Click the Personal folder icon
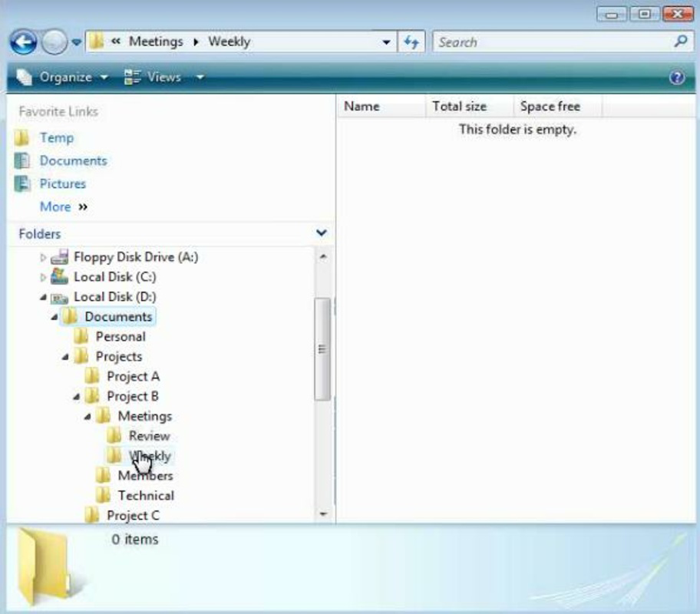This screenshot has height=614, width=700. pos(81,336)
